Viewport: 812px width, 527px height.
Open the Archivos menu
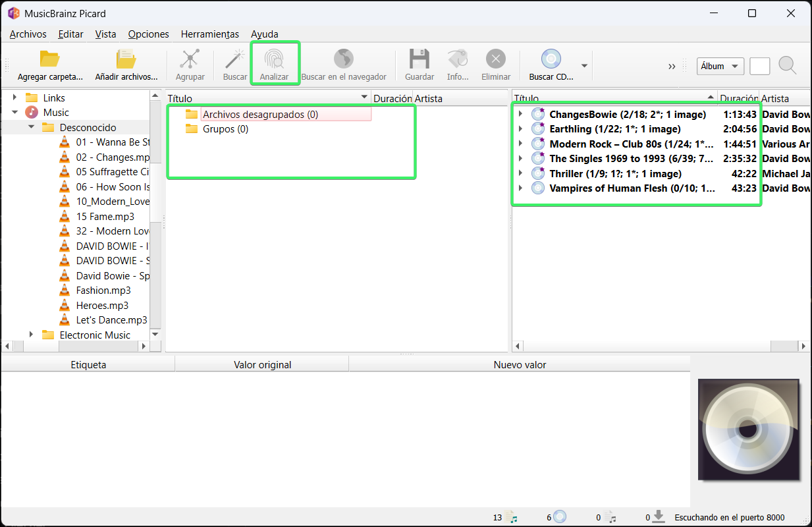coord(28,34)
